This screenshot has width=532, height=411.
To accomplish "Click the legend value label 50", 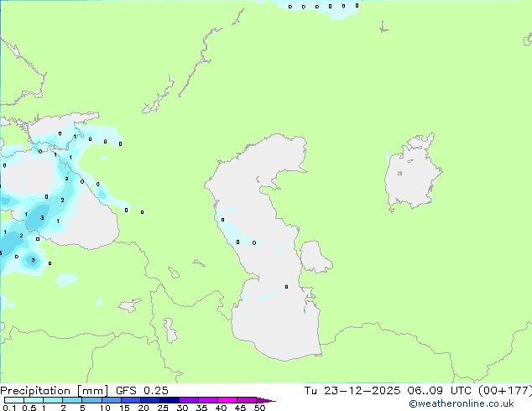I will [259, 408].
